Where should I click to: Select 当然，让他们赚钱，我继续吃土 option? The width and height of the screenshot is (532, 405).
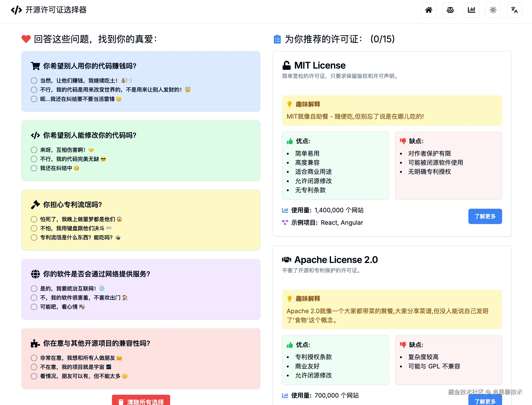pos(34,81)
